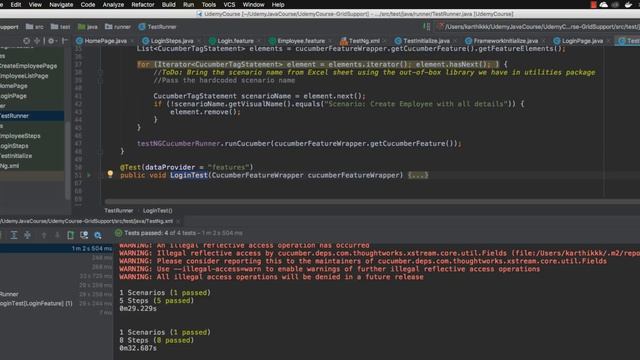The image size is (640, 360).
Task: Click TestRunner in editor bottom breadcrumb
Action: [x=119, y=211]
